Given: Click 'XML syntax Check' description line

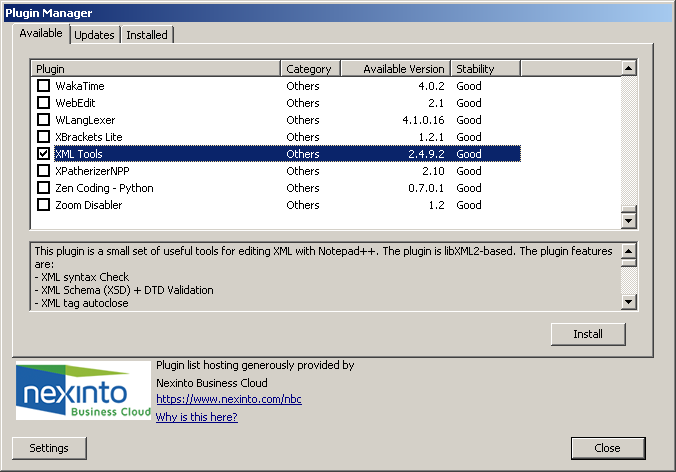Looking at the screenshot, I should (82, 277).
